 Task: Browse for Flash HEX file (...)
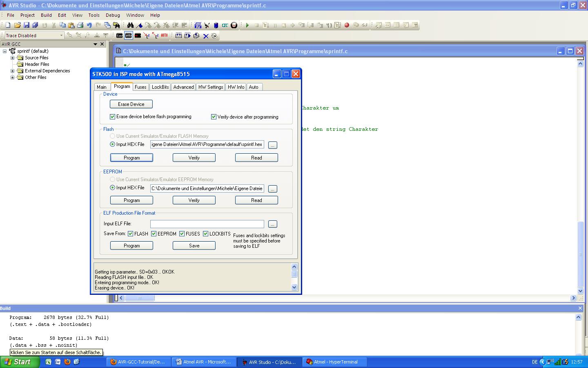pos(273,145)
